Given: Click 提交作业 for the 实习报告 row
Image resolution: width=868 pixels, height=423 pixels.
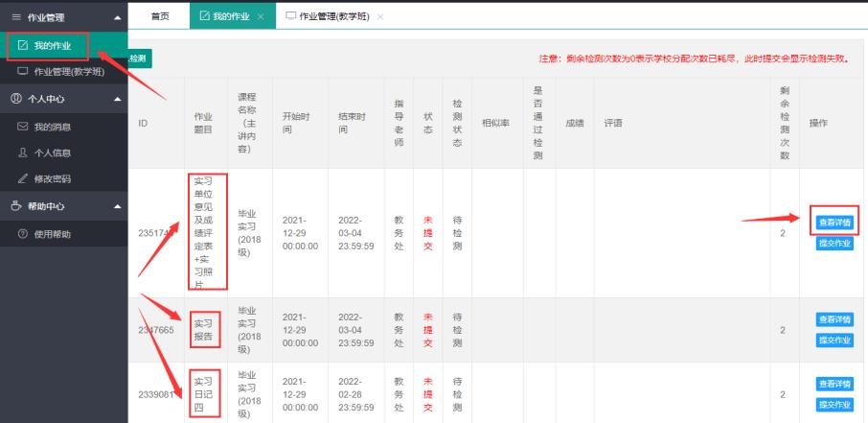Looking at the screenshot, I should pos(833,340).
